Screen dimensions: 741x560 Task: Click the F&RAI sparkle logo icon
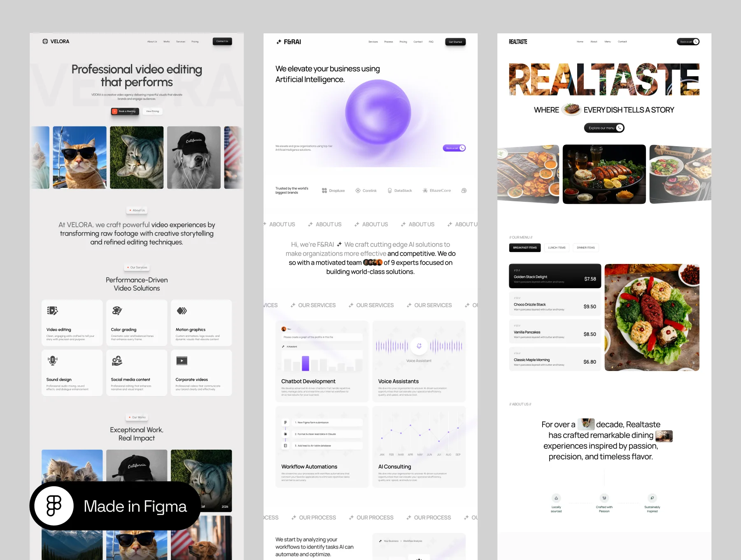coord(279,42)
